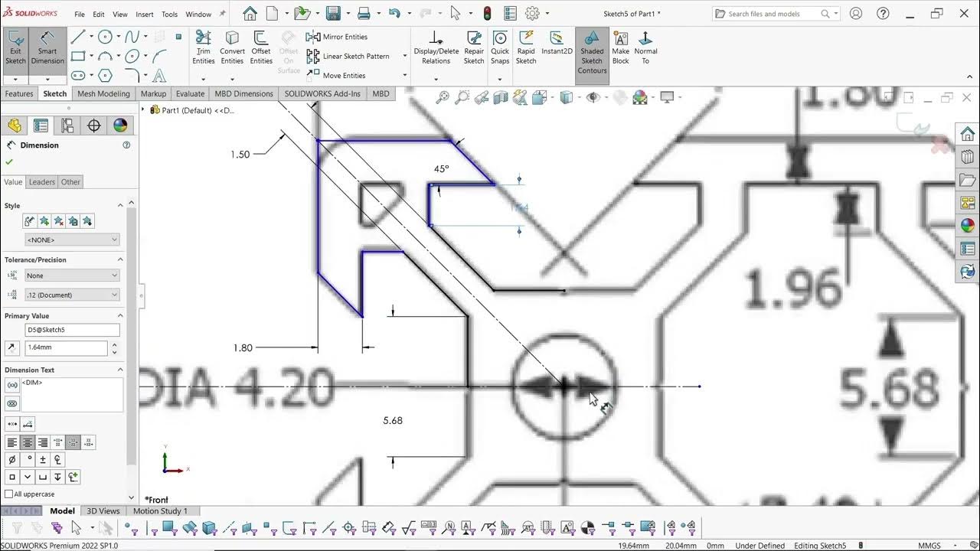Open Linear Sketch Pattern dropdown arrow
This screenshot has height=551, width=980.
pos(405,56)
